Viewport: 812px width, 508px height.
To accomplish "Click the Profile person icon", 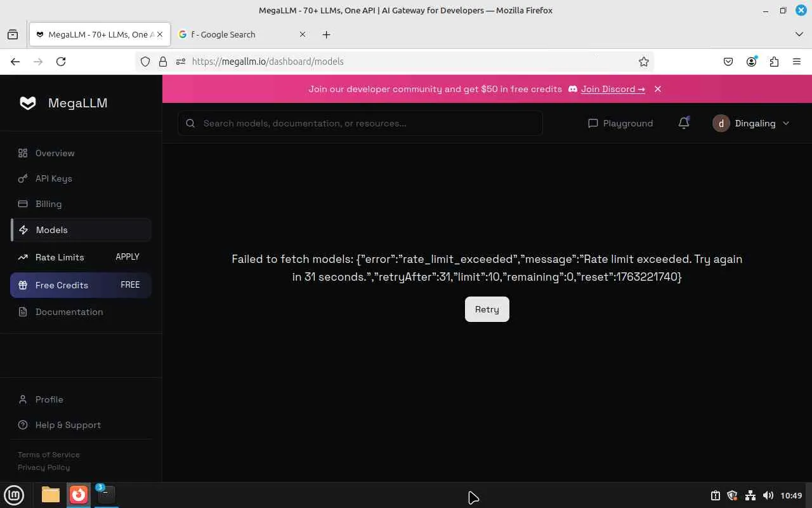I will 23,399.
